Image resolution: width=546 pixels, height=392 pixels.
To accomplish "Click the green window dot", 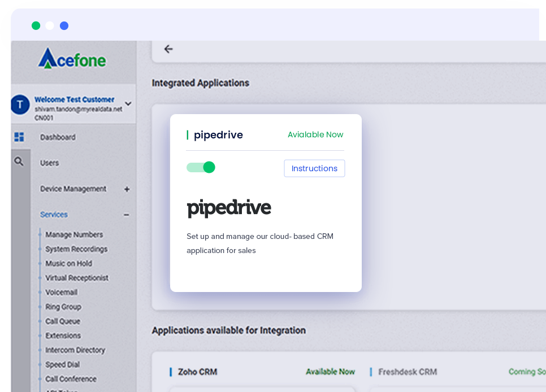I will tap(36, 26).
